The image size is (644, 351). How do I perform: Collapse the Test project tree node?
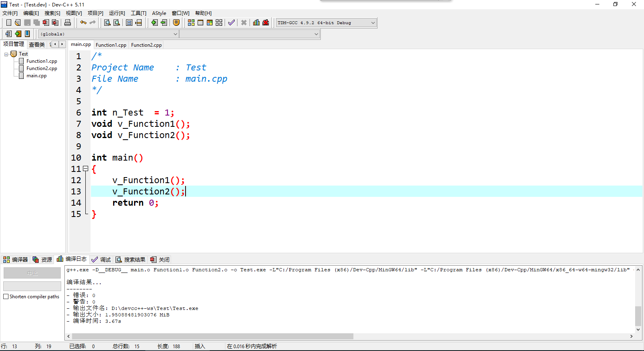click(x=6, y=54)
